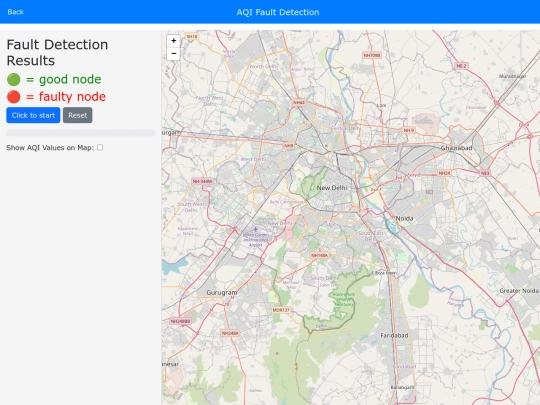Click the fault detection progress bar
The height and width of the screenshot is (405, 540).
pos(81,133)
